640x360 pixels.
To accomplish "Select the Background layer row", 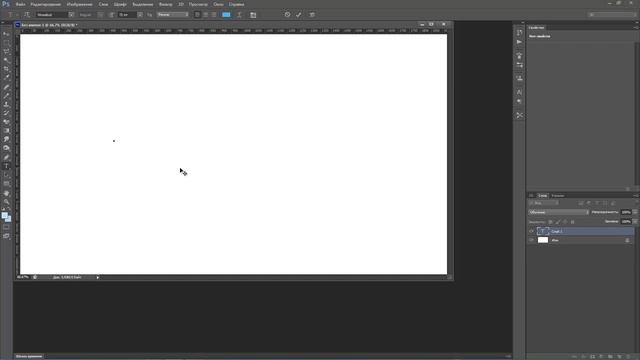I will click(581, 240).
